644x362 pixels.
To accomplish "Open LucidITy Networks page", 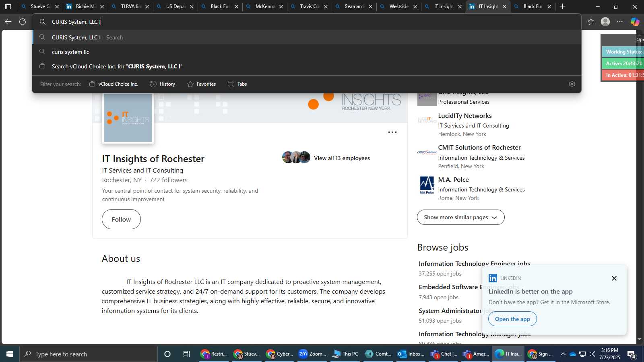I will [x=465, y=116].
